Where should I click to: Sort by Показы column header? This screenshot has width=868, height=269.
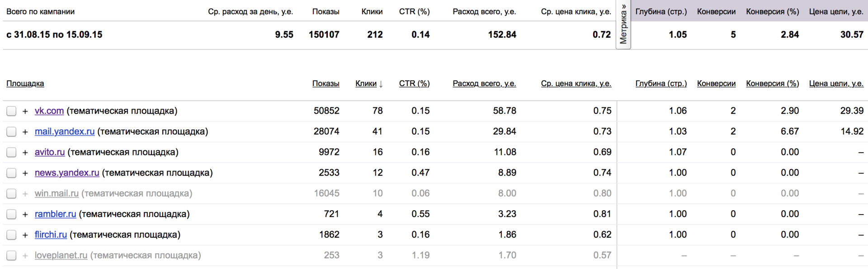pos(325,83)
